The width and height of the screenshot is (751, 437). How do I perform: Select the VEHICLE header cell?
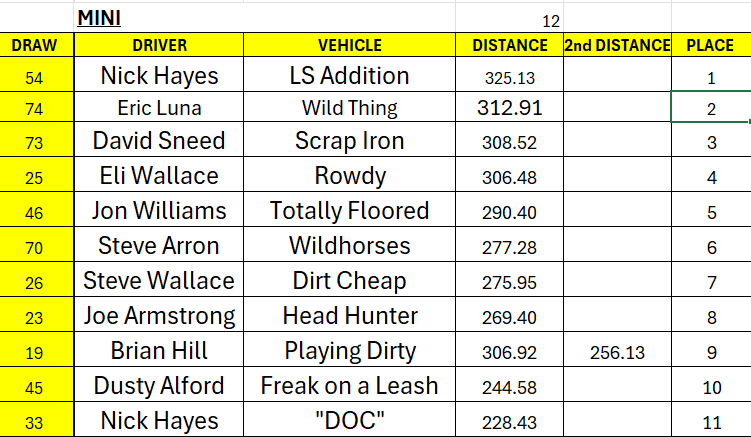[x=349, y=45]
